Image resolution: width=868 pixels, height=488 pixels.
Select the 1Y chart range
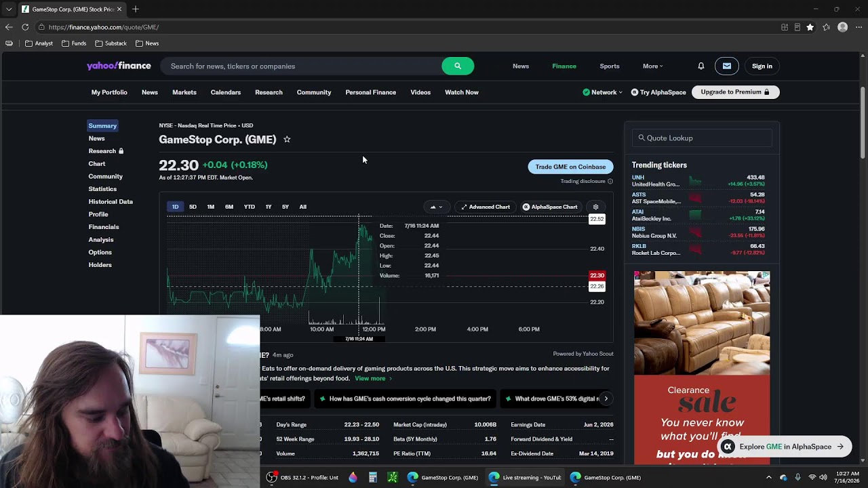pyautogui.click(x=269, y=207)
